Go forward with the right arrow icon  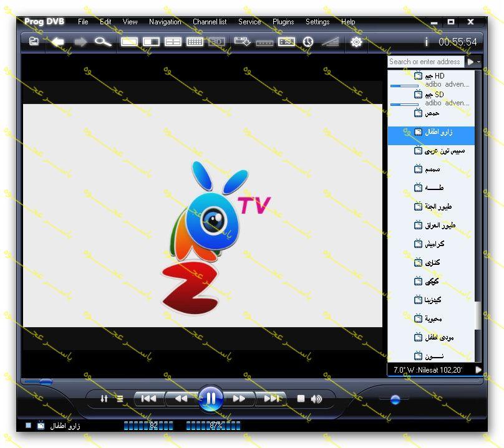pos(80,42)
